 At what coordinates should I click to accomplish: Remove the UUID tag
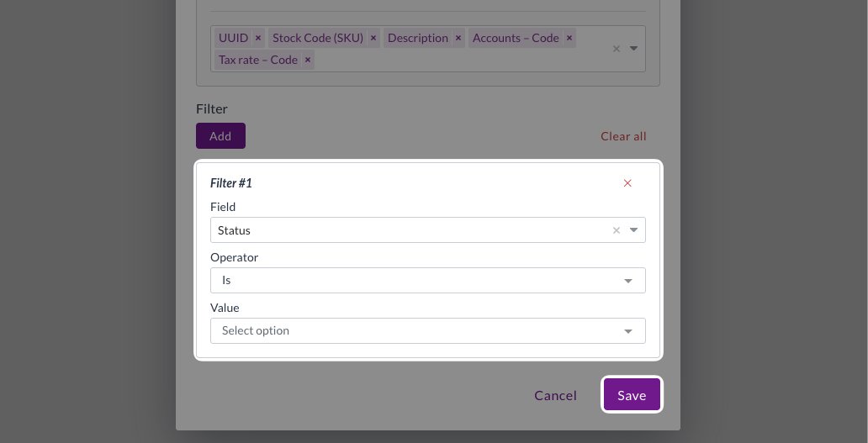pos(258,38)
